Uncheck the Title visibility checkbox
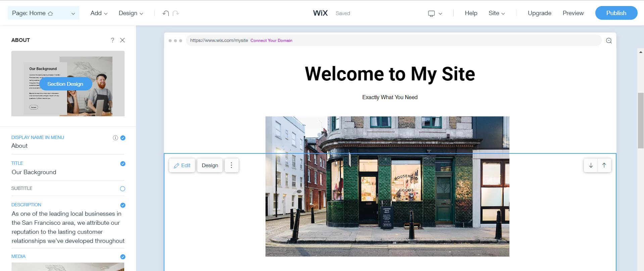This screenshot has height=271, width=644. tap(123, 164)
